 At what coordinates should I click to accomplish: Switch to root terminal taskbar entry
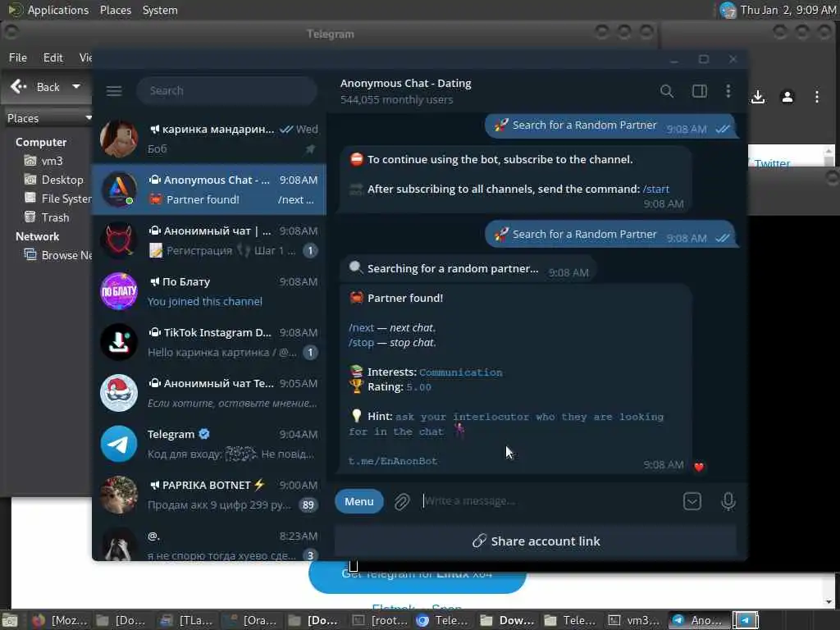pyautogui.click(x=381, y=620)
